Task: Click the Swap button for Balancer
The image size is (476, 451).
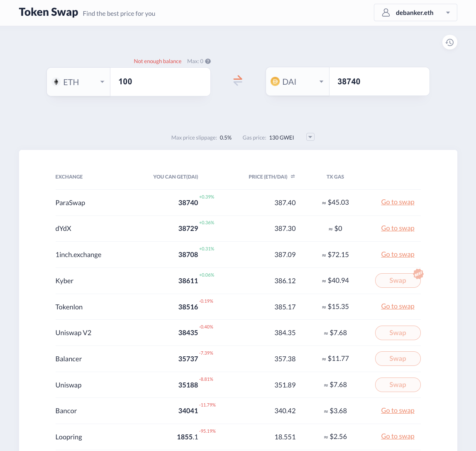Action: [398, 359]
